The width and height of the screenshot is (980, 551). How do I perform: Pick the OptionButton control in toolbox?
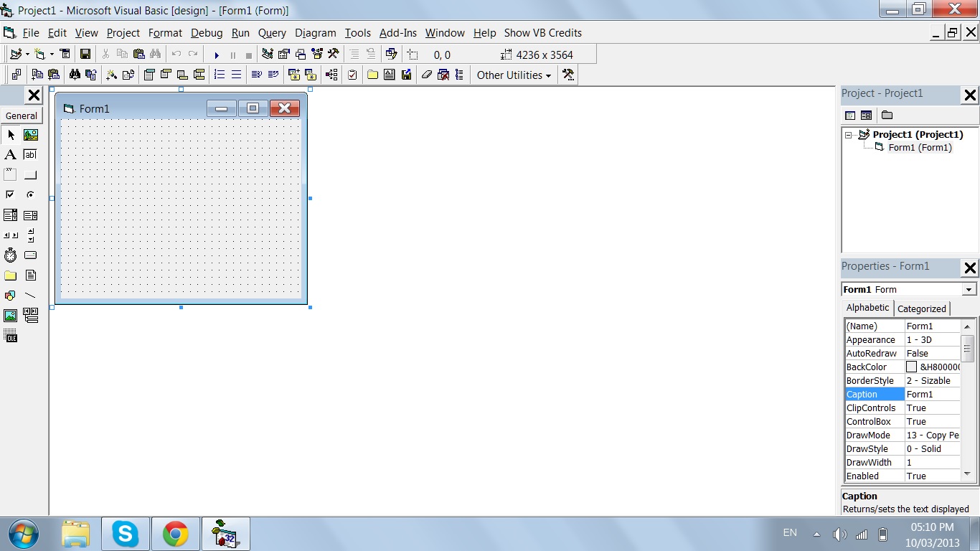30,195
